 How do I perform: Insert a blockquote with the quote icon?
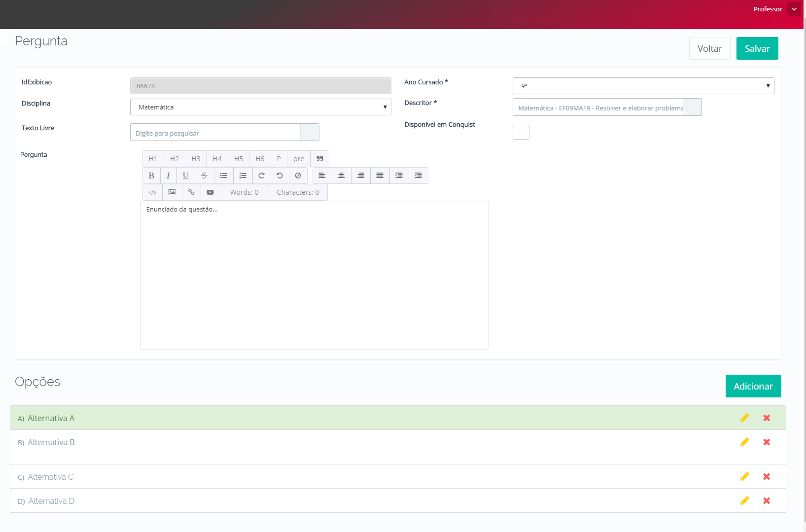pos(320,159)
